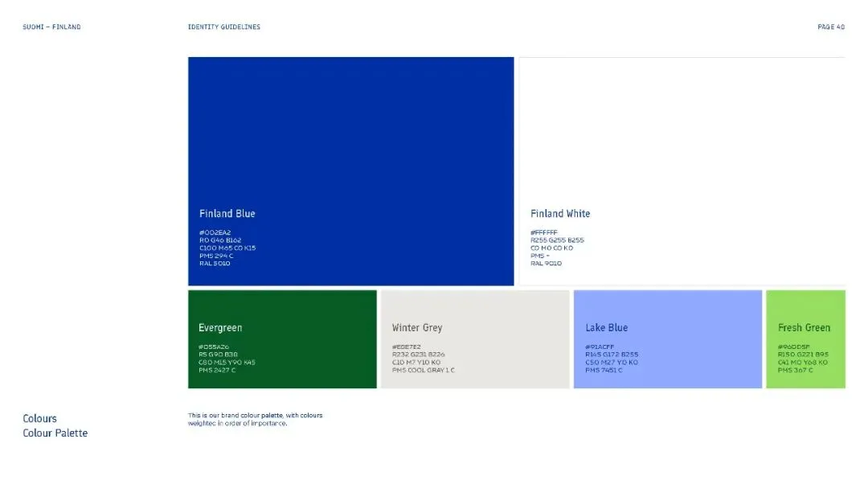The height and width of the screenshot is (480, 868).
Task: Click the C10 M7 Y10 K0 line
Action: pos(416,362)
